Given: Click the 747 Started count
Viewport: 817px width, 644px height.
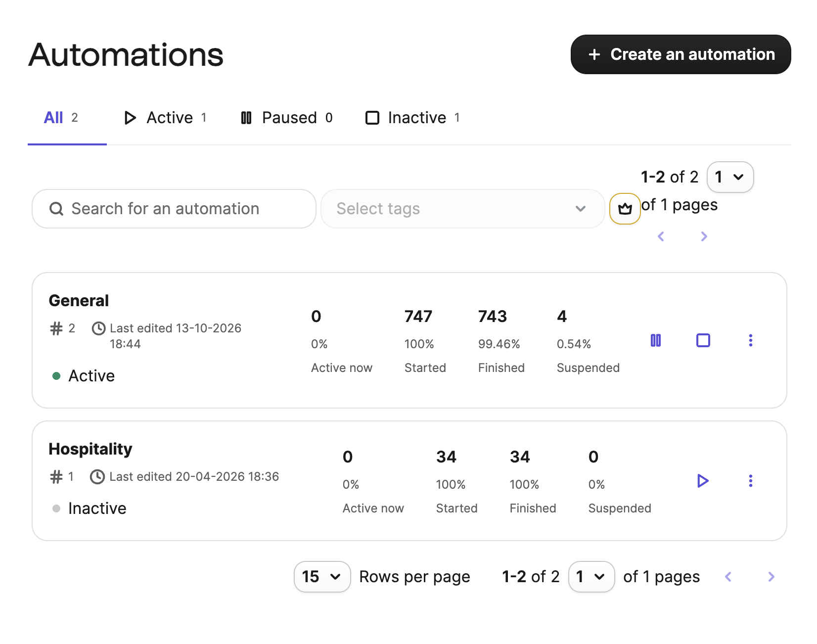Looking at the screenshot, I should (418, 317).
